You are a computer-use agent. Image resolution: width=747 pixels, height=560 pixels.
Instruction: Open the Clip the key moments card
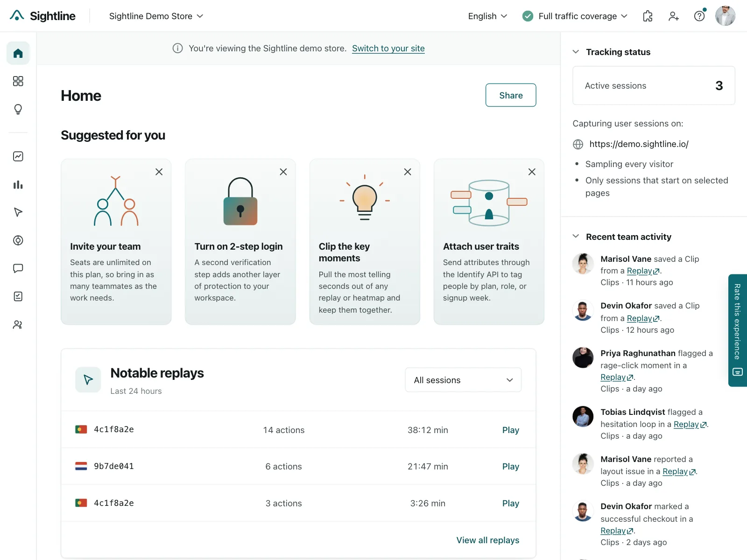pyautogui.click(x=365, y=242)
